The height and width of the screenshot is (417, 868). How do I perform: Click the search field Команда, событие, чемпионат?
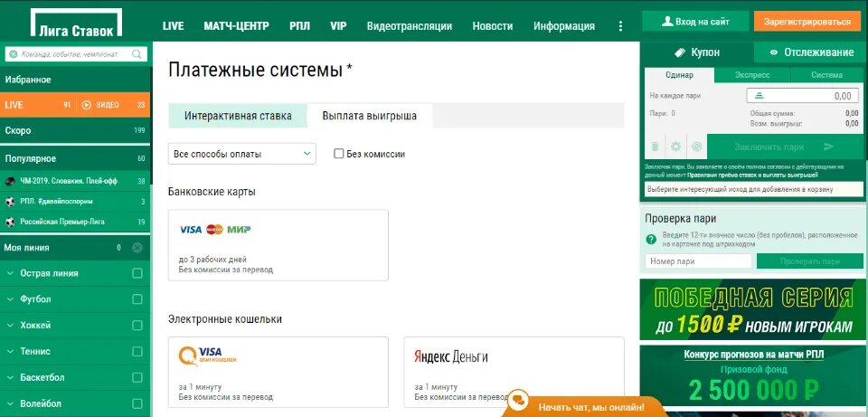[76, 54]
